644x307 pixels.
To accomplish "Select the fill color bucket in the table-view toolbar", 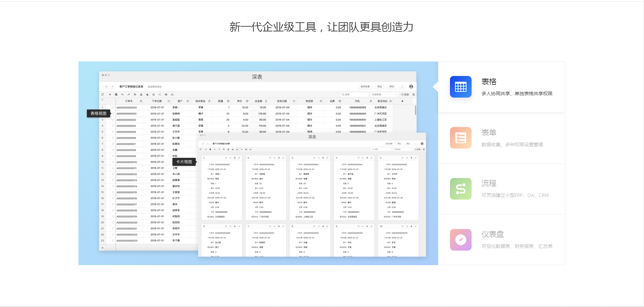I will click(x=147, y=95).
